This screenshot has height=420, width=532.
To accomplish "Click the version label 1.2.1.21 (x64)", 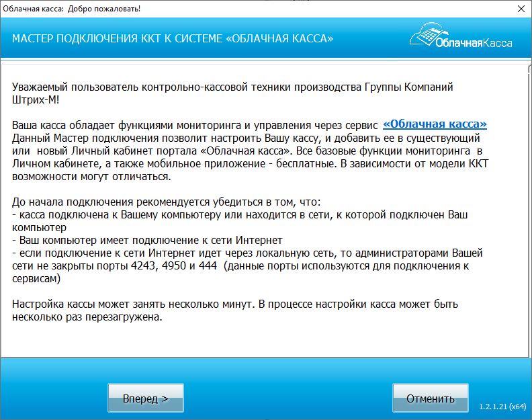I will click(x=502, y=407).
